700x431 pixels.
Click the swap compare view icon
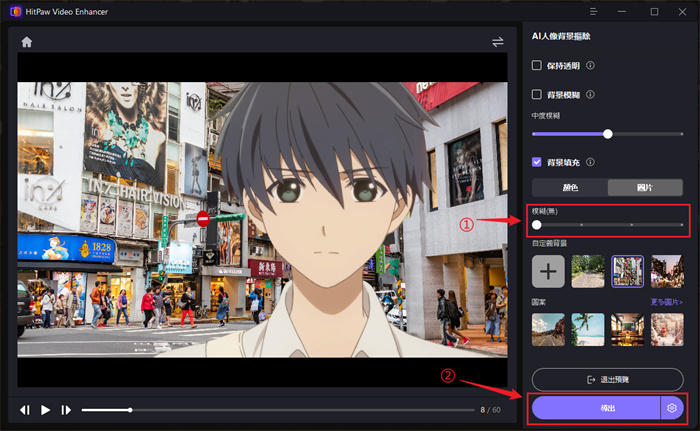click(x=498, y=42)
